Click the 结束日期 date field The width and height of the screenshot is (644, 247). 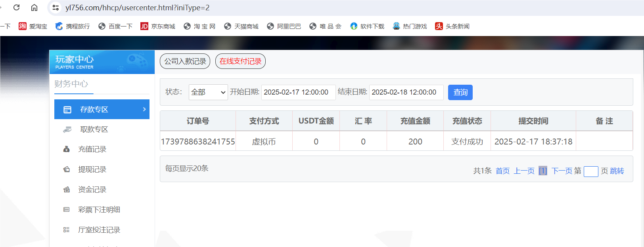[x=406, y=92]
